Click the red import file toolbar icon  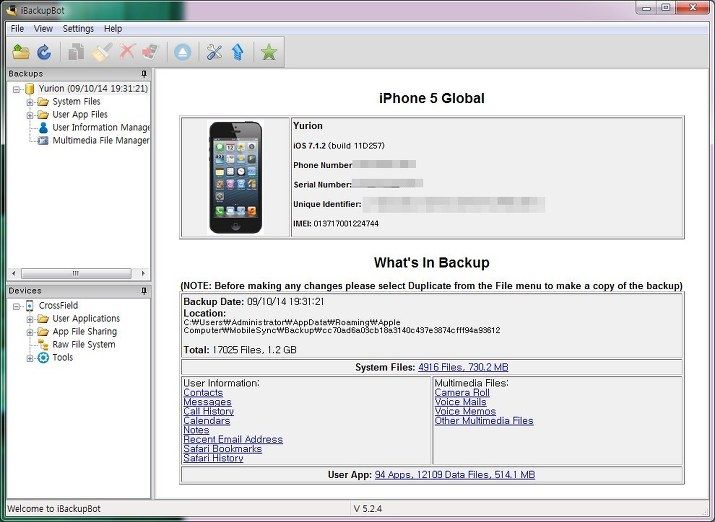coord(150,52)
